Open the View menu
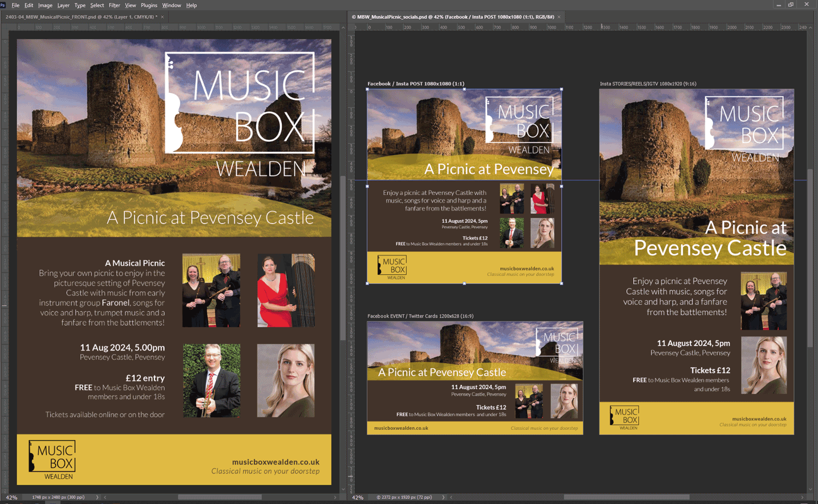 (131, 5)
